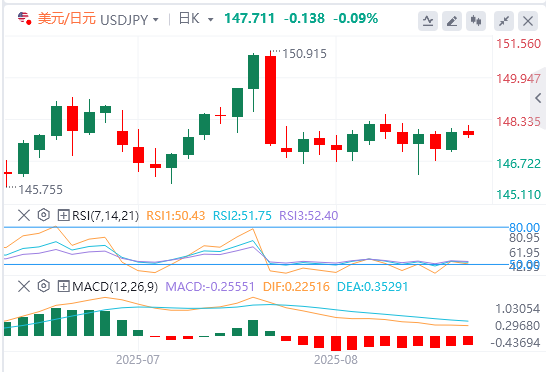546x372 pixels.
Task: Open RSI indicator settings hexagon icon
Action: 44,215
